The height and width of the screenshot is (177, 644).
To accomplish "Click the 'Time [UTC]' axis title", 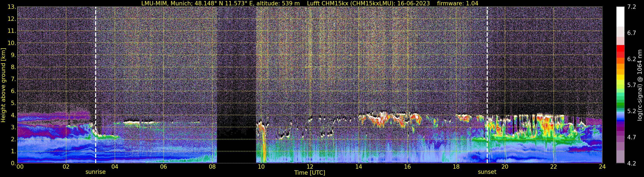I will (310, 173).
